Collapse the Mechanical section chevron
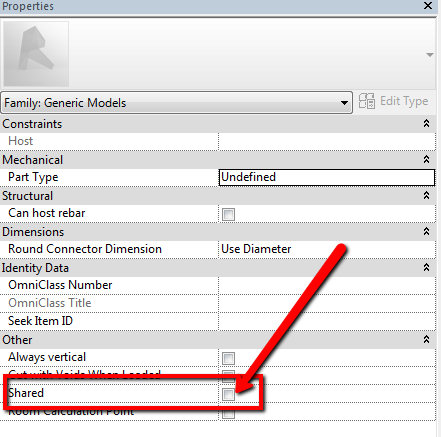 tap(426, 160)
